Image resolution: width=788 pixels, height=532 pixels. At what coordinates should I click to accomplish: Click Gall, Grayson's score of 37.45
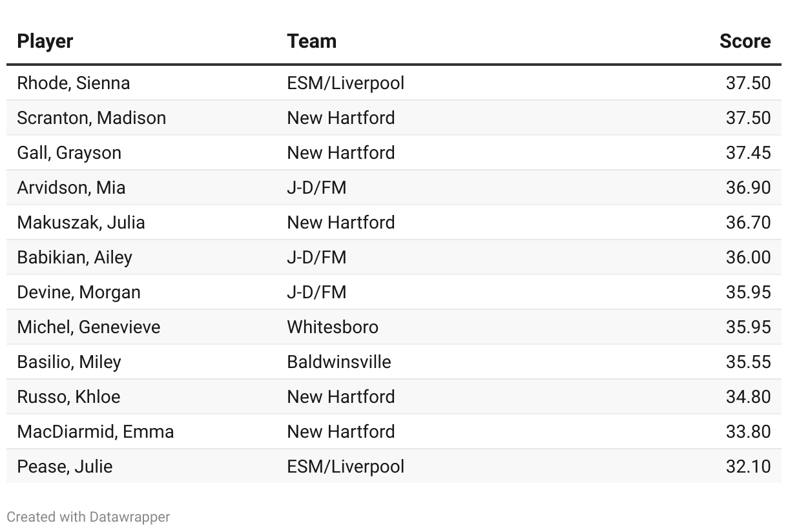[x=748, y=153]
